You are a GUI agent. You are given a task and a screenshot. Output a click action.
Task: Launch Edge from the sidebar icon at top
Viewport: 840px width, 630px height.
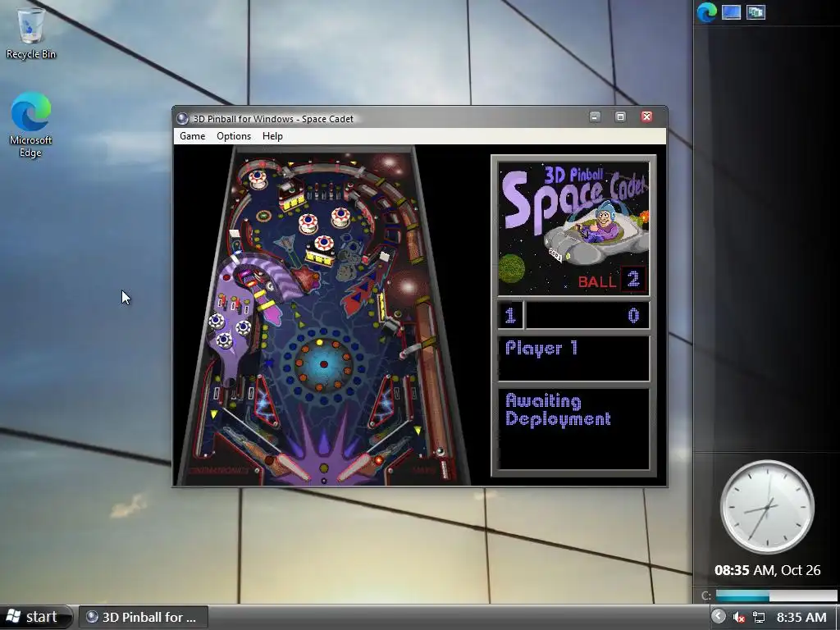click(x=706, y=12)
